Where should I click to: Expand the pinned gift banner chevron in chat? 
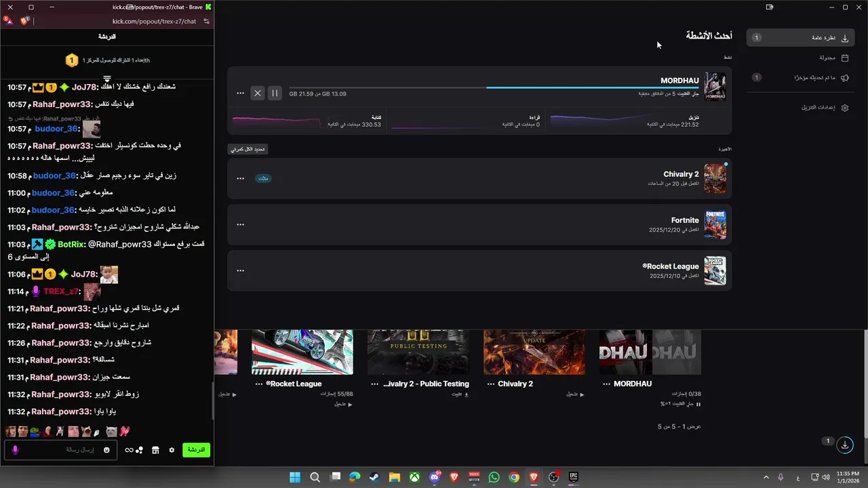coord(106,79)
